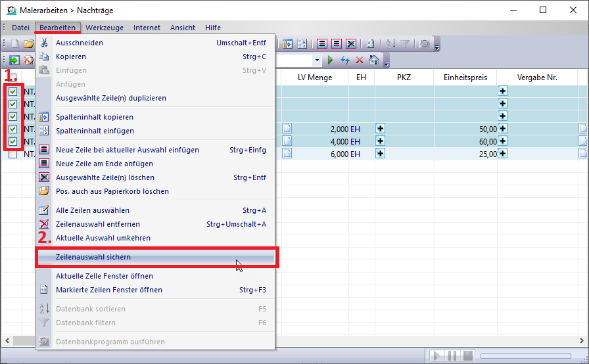Expand the upper toolbar overflow options arrow
The height and width of the screenshot is (364, 589).
[x=437, y=46]
